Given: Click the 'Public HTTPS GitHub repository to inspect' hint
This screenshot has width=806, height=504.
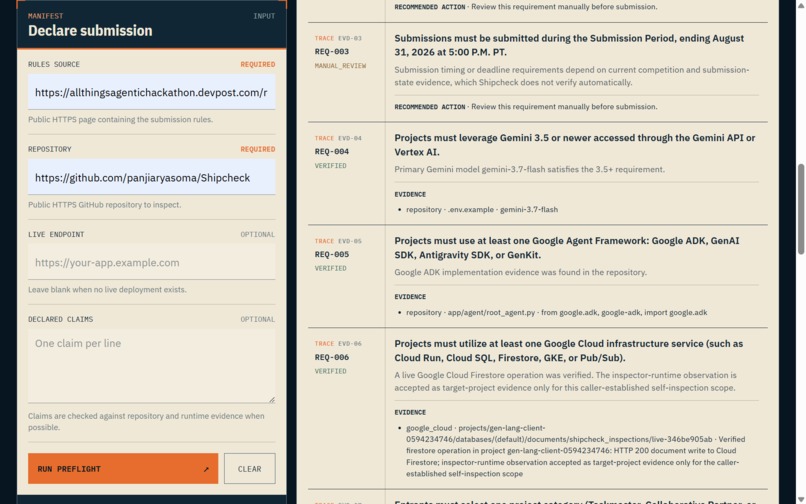Looking at the screenshot, I should tap(105, 205).
